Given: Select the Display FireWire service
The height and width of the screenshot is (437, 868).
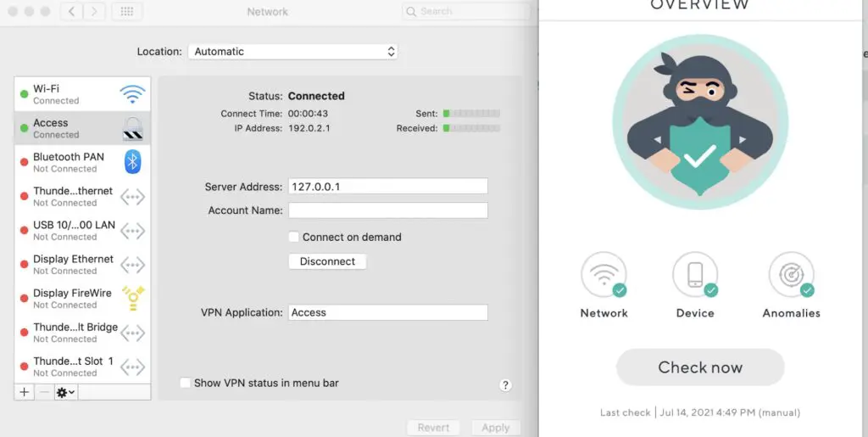Looking at the screenshot, I should (x=82, y=299).
